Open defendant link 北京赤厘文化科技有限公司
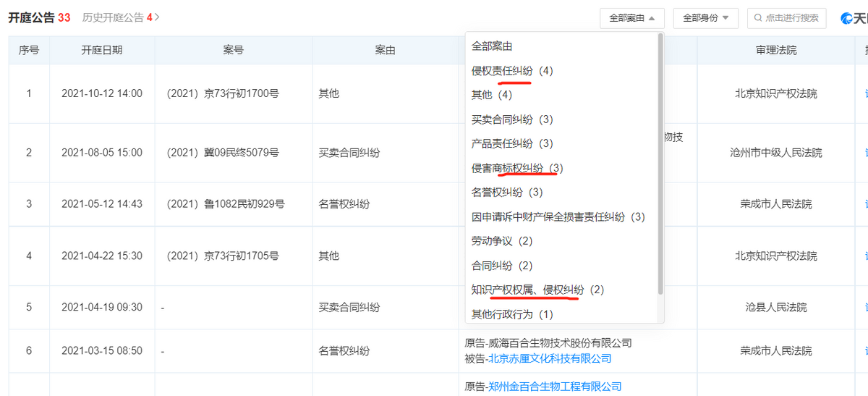 (550, 358)
